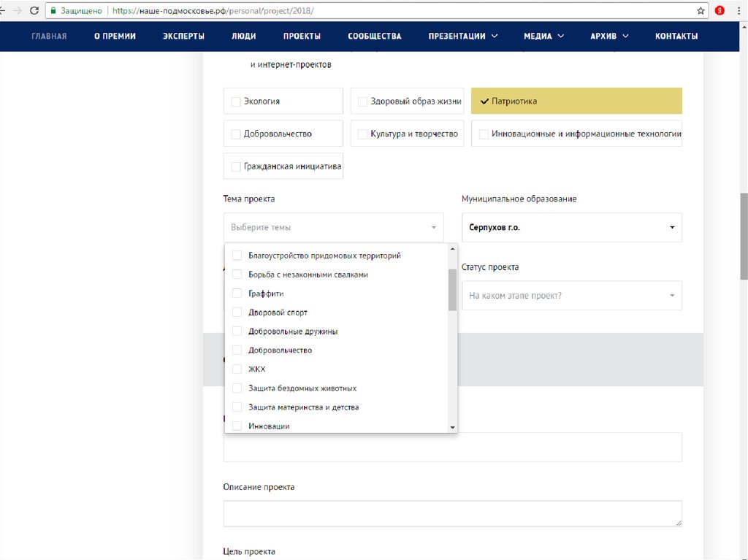Bookmark page with the star icon
Screen dimensions: 748x560
(701, 11)
